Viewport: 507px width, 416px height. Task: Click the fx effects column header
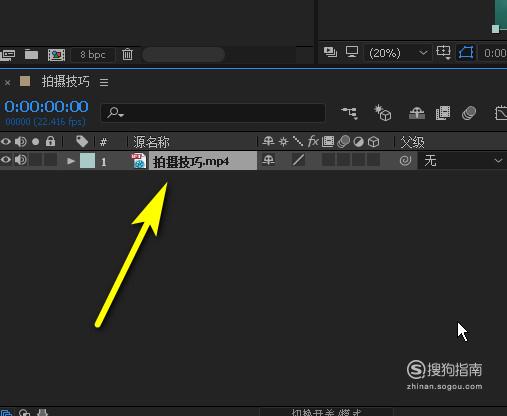pos(313,142)
